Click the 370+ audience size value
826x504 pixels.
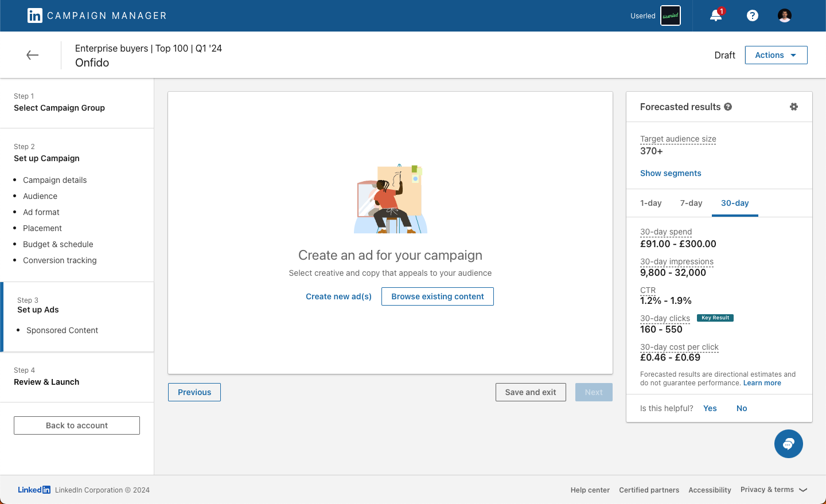click(652, 151)
